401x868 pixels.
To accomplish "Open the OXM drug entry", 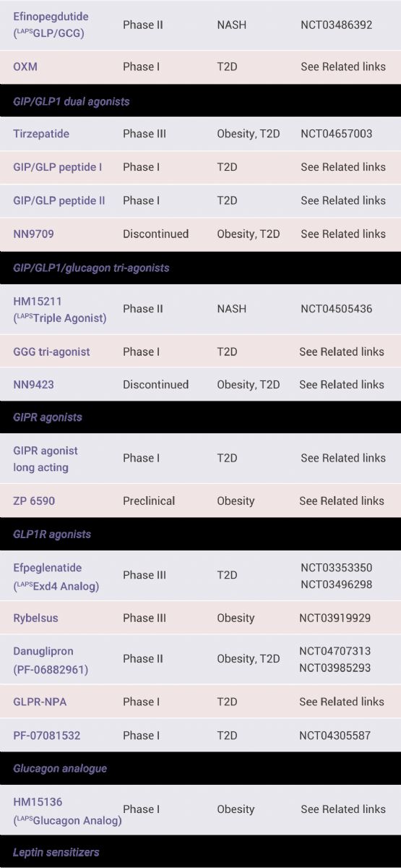I will [25, 67].
